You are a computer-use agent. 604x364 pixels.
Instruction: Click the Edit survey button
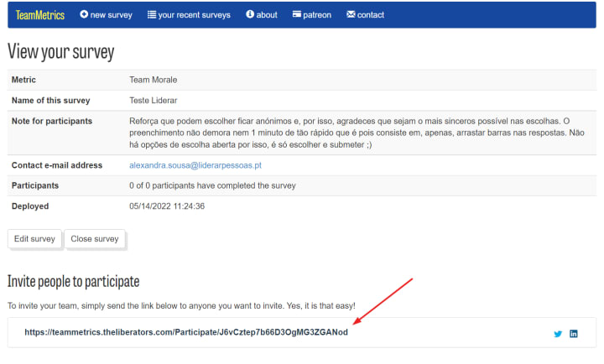coord(34,239)
